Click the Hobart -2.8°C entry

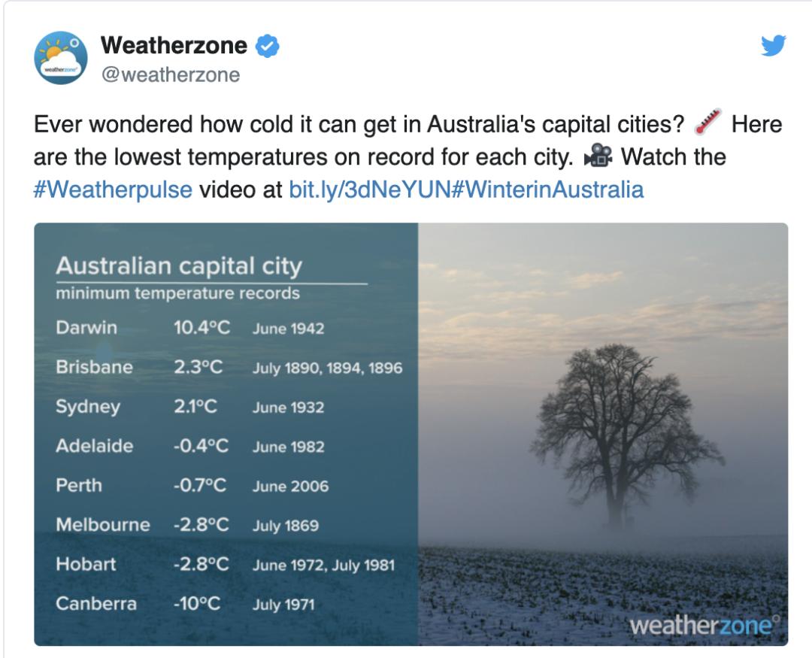[x=201, y=564]
